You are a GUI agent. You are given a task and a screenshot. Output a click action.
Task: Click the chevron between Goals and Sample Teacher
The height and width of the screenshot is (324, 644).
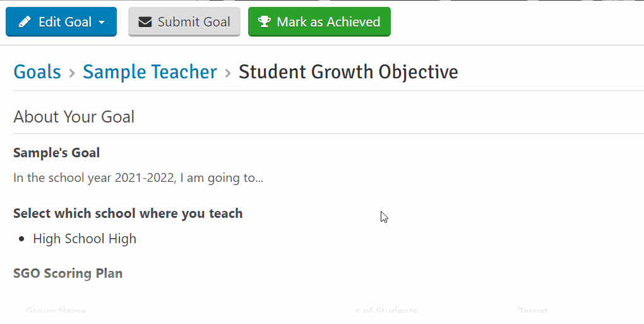tap(72, 73)
